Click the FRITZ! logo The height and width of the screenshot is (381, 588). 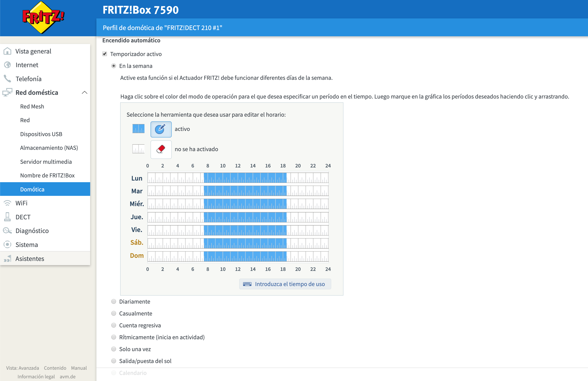43,17
